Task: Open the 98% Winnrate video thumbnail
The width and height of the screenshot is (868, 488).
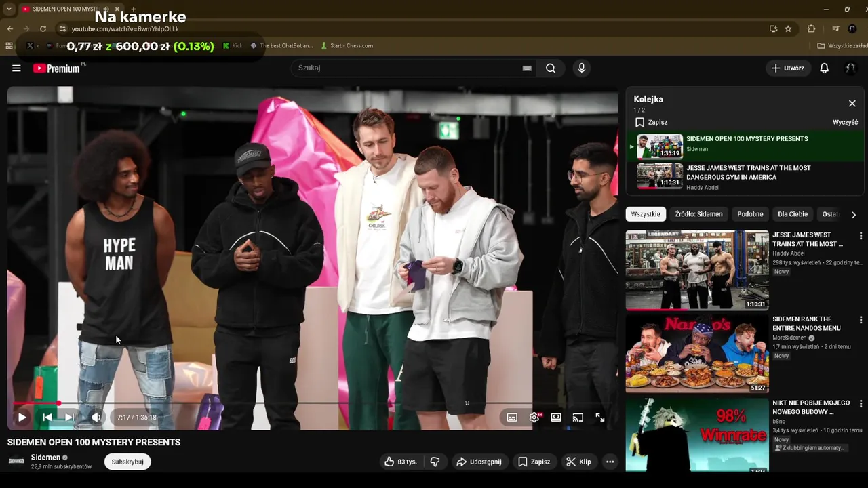Action: click(x=697, y=434)
